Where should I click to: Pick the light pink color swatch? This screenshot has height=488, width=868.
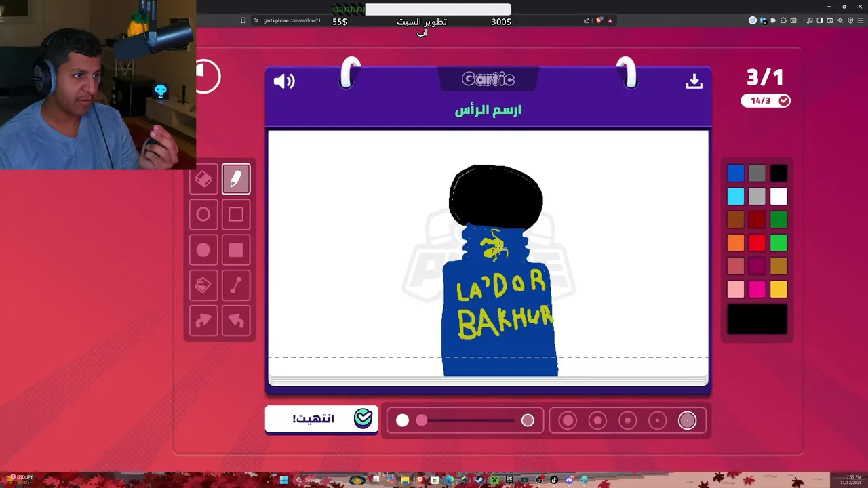click(x=736, y=289)
